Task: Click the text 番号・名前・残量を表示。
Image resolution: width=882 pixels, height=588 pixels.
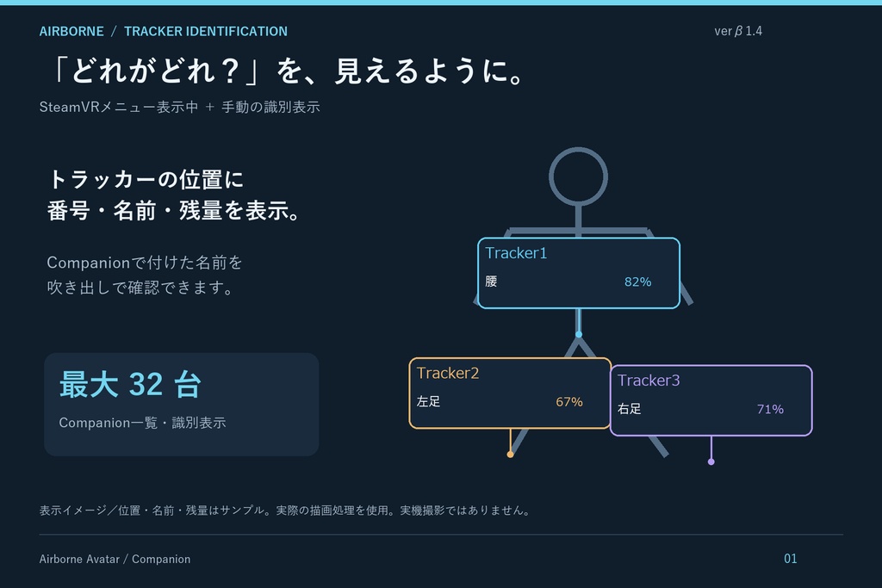Action: [x=174, y=211]
